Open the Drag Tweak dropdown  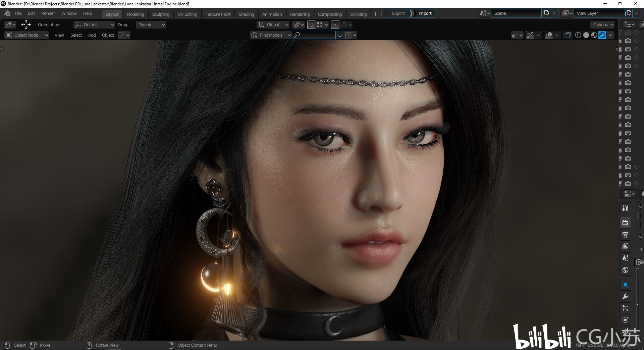coord(151,25)
